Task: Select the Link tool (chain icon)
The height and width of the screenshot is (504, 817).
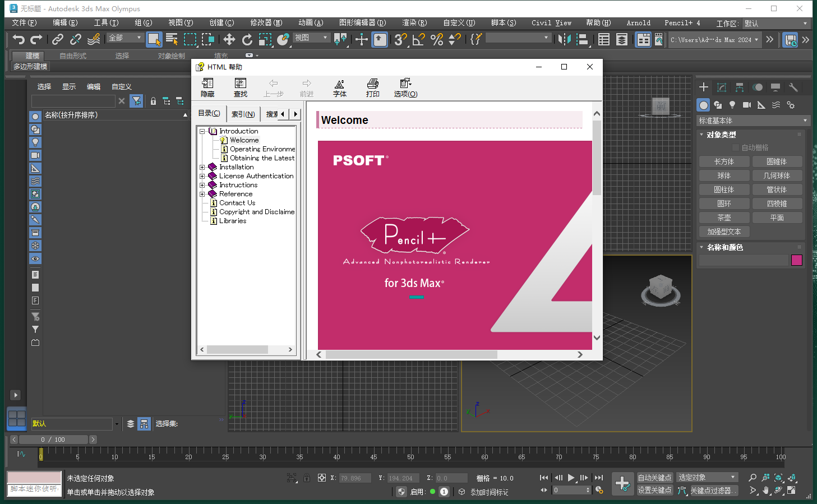Action: [x=57, y=39]
